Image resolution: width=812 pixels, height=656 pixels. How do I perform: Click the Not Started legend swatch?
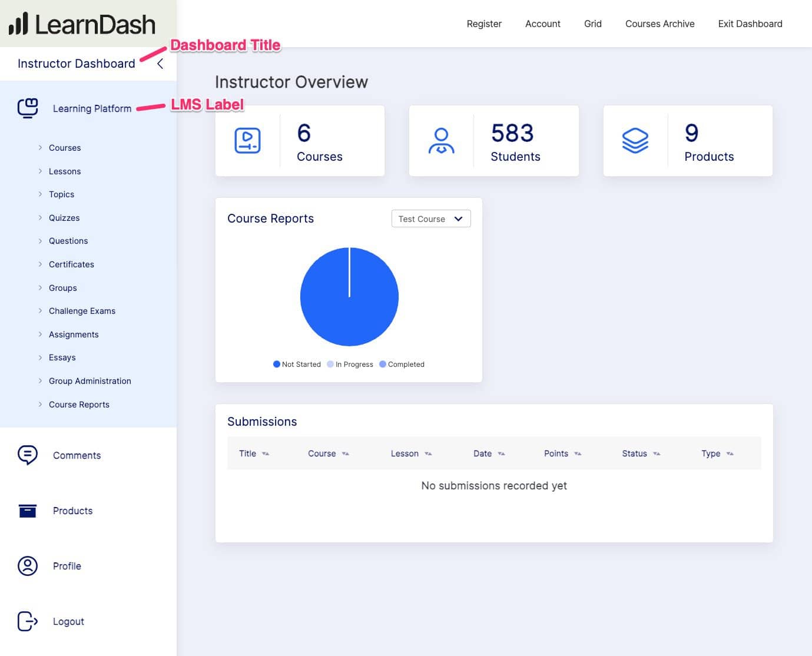click(276, 364)
